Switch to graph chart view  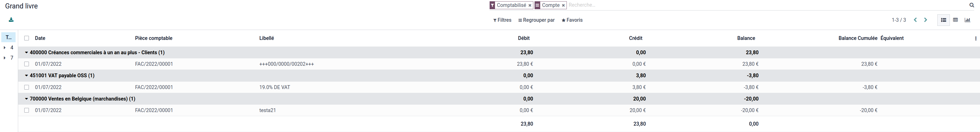(x=967, y=20)
